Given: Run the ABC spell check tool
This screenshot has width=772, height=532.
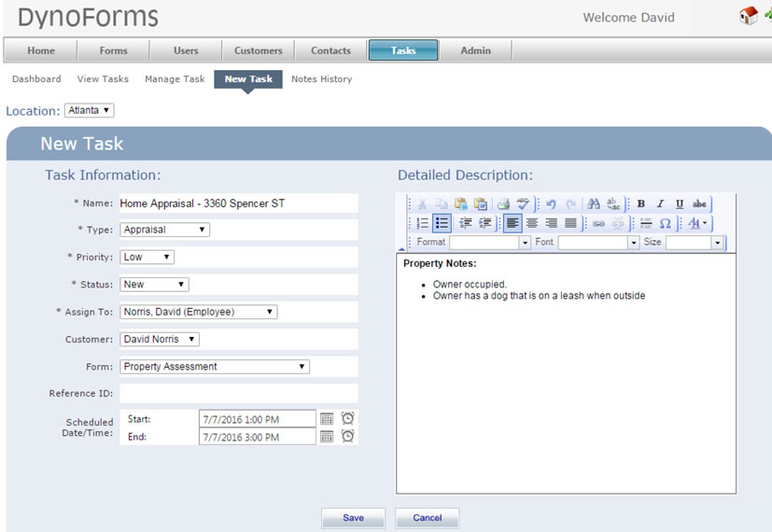Looking at the screenshot, I should tap(523, 203).
